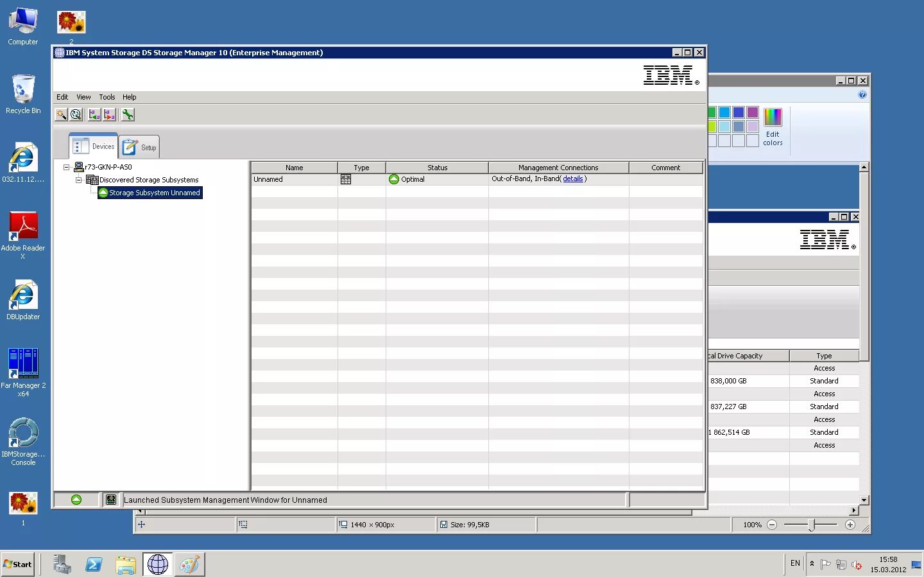Screen dimensions: 924x578
Task: Click the Storage Manager globe taskbar icon
Action: tap(158, 565)
